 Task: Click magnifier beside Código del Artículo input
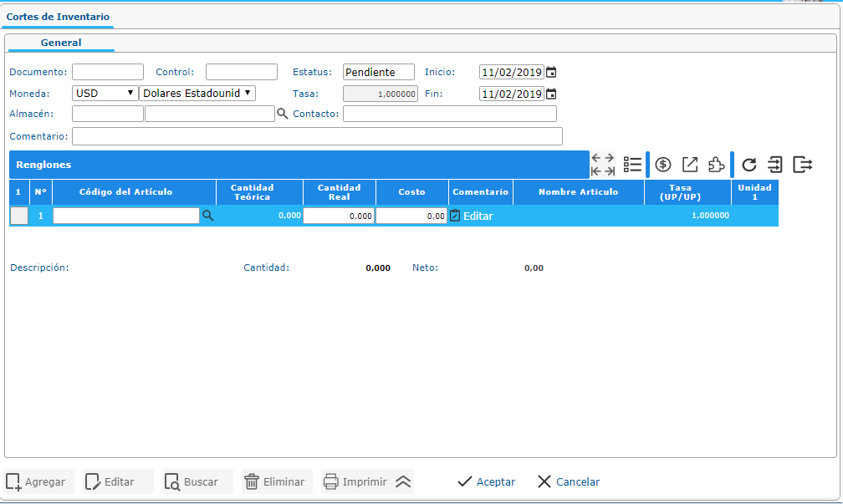208,216
